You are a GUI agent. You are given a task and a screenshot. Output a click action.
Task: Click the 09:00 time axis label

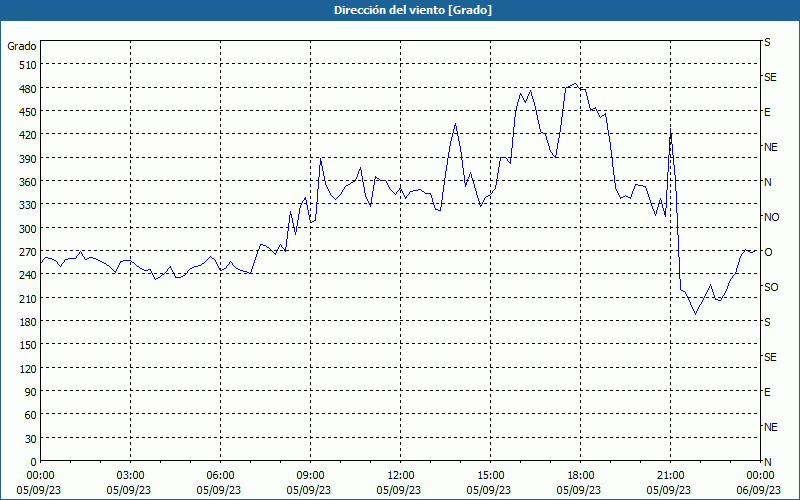pyautogui.click(x=310, y=476)
